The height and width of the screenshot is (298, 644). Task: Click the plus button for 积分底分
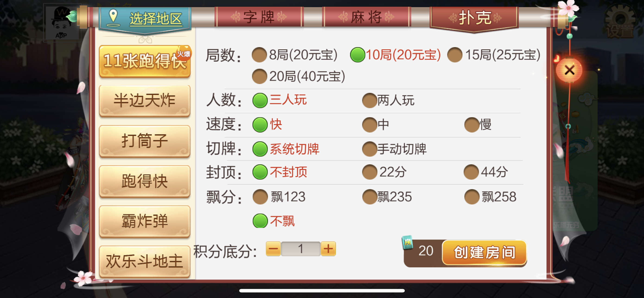click(328, 249)
